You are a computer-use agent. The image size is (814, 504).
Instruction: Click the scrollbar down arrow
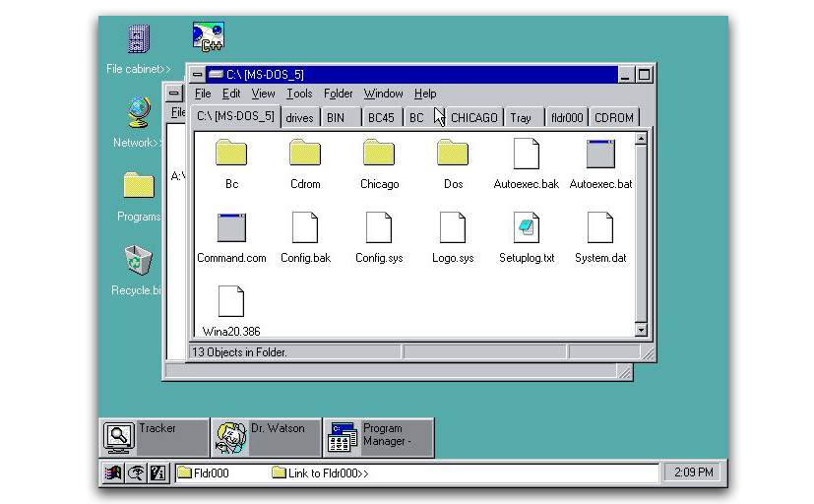pos(642,331)
